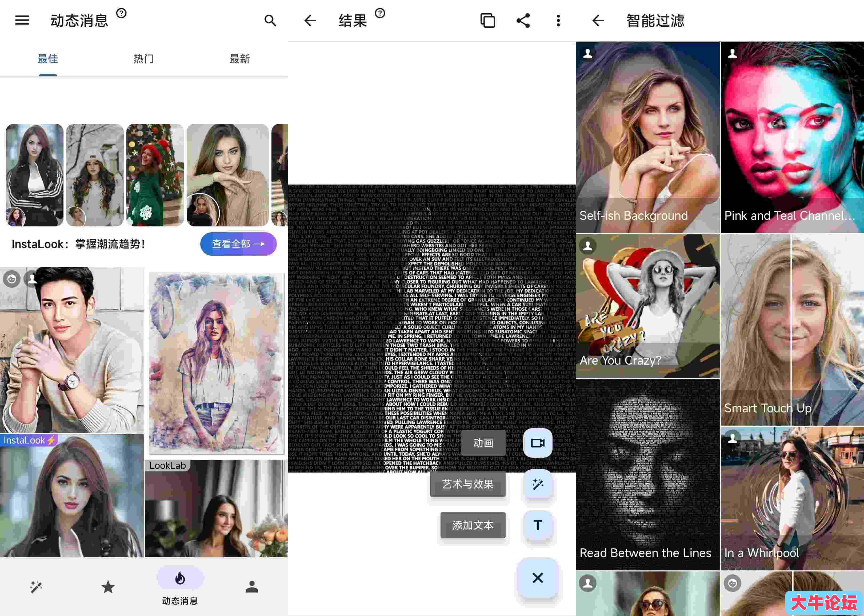Go back from the 结果 screen
864x616 pixels.
pos(310,20)
